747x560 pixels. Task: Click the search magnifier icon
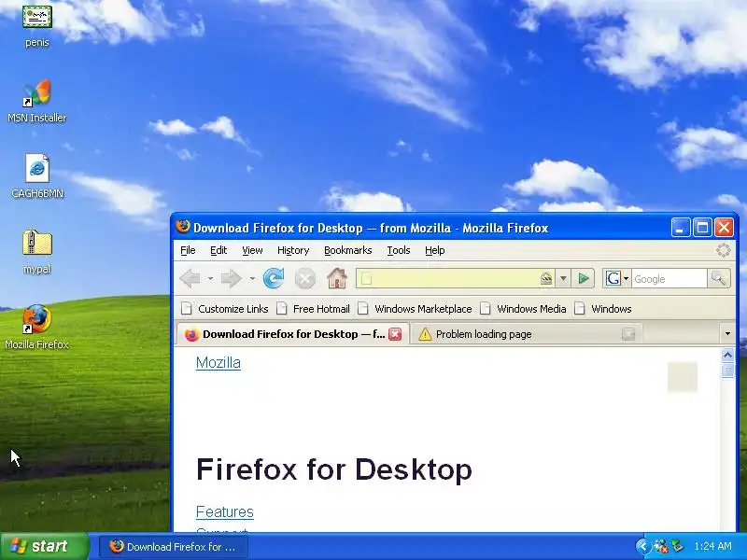coord(718,278)
